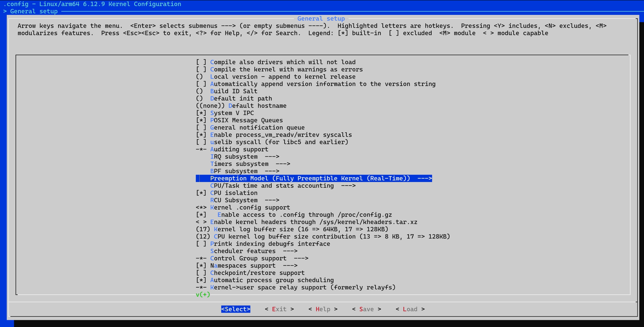Click the '< Help >' button

pos(323,309)
